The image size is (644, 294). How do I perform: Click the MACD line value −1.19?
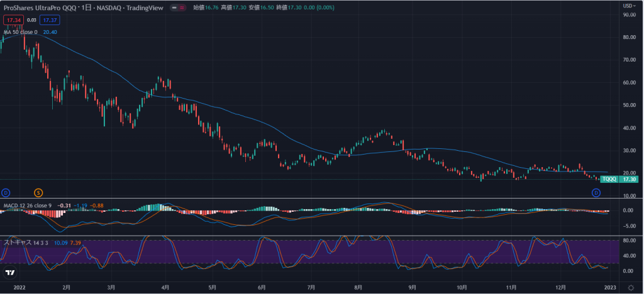click(x=80, y=205)
